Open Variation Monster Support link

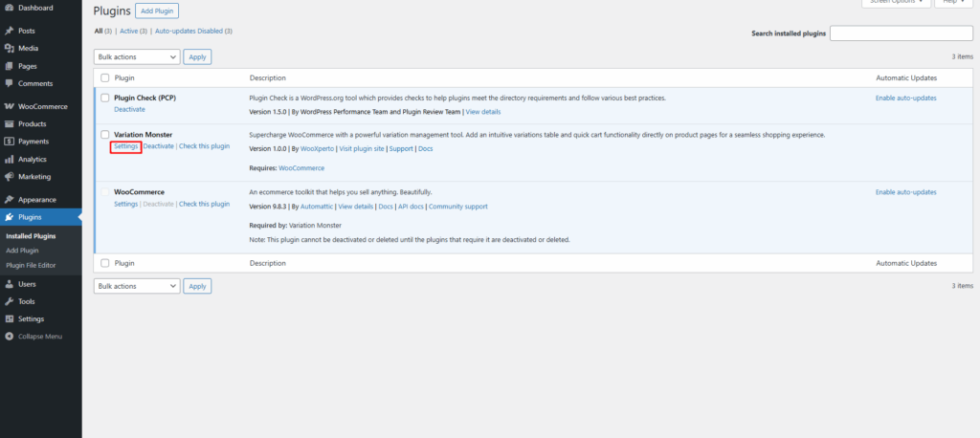pyautogui.click(x=401, y=149)
